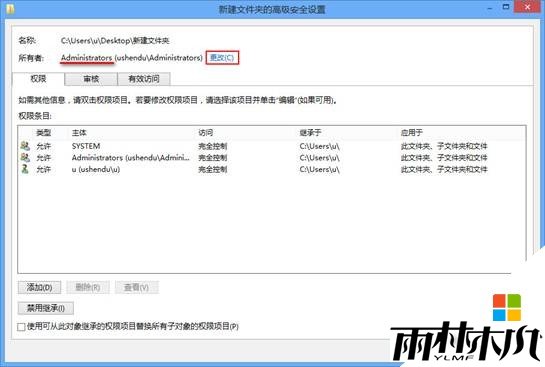
Task: Click the folder icon in title bar
Action: 10,9
